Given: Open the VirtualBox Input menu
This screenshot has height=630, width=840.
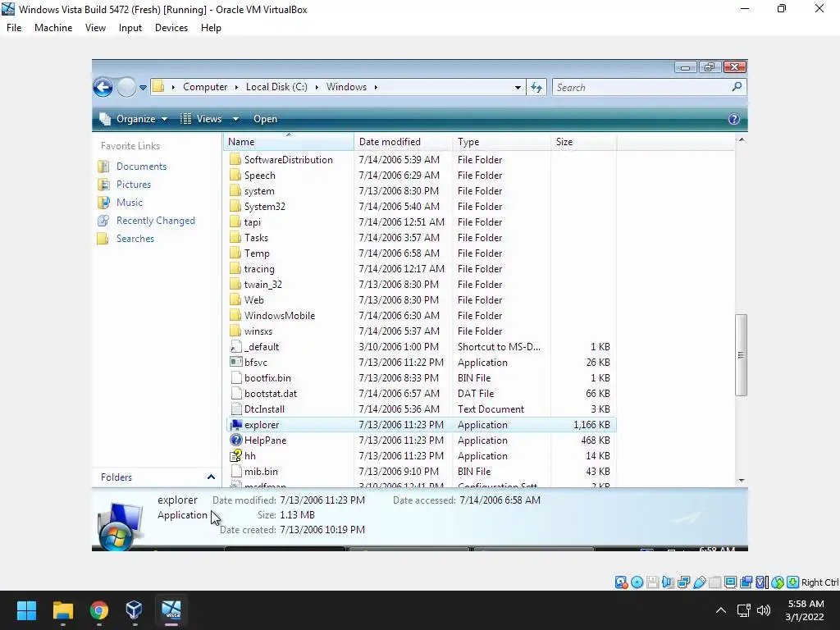Looking at the screenshot, I should (130, 28).
